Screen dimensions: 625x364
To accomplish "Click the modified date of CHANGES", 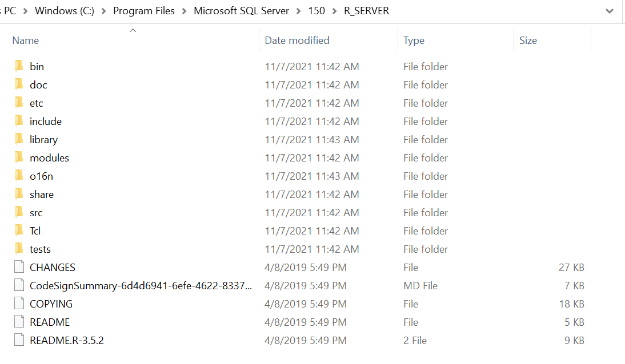I will pyautogui.click(x=305, y=268).
